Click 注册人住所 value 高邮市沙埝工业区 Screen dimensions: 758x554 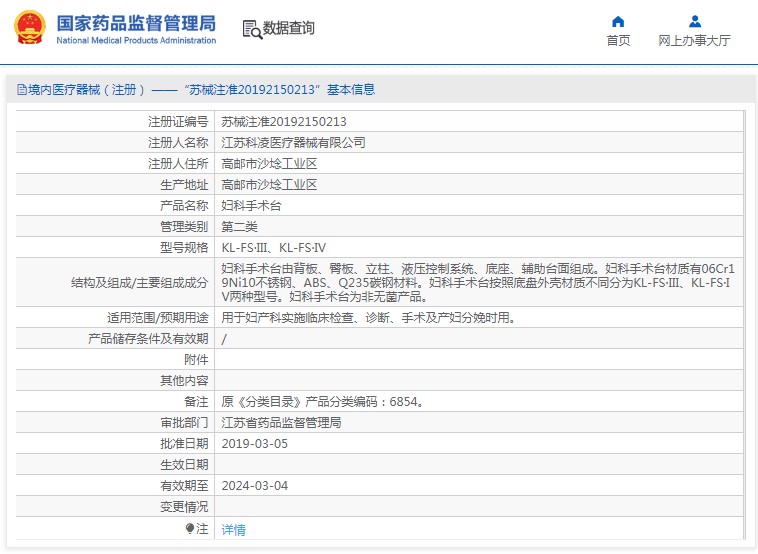tap(269, 164)
